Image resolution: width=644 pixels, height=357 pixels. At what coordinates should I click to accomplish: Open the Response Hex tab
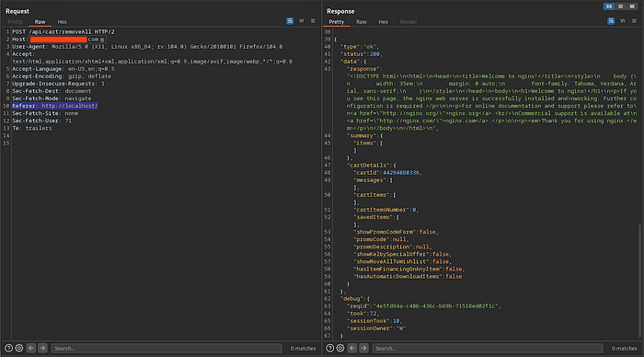coord(384,22)
